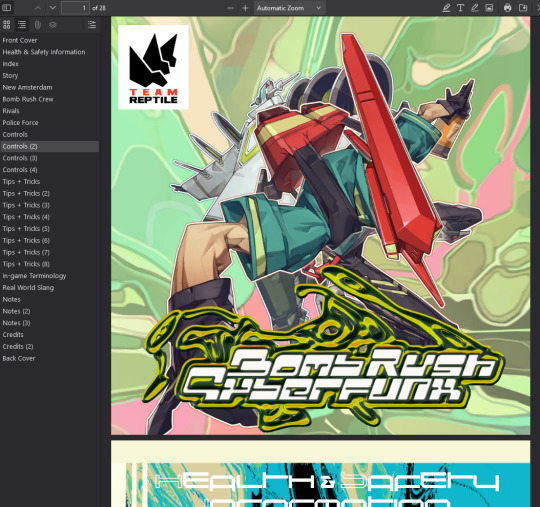Open Tips + Tricks (7) entry

pos(26,252)
